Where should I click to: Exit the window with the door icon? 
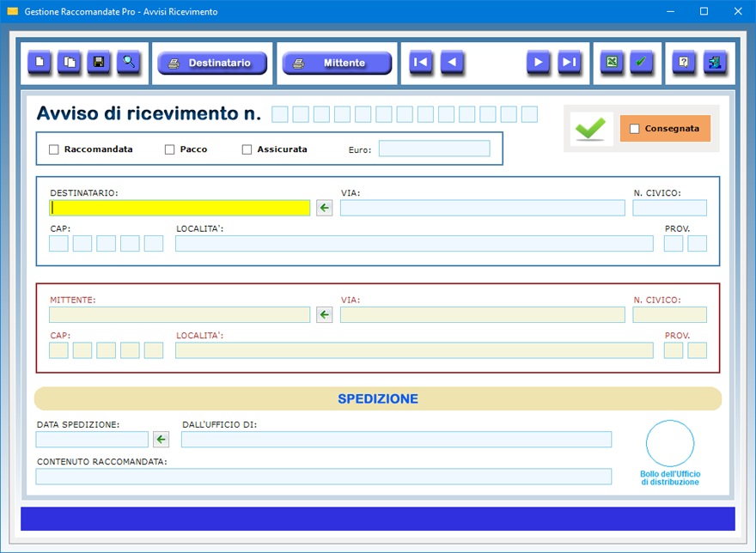(x=715, y=62)
